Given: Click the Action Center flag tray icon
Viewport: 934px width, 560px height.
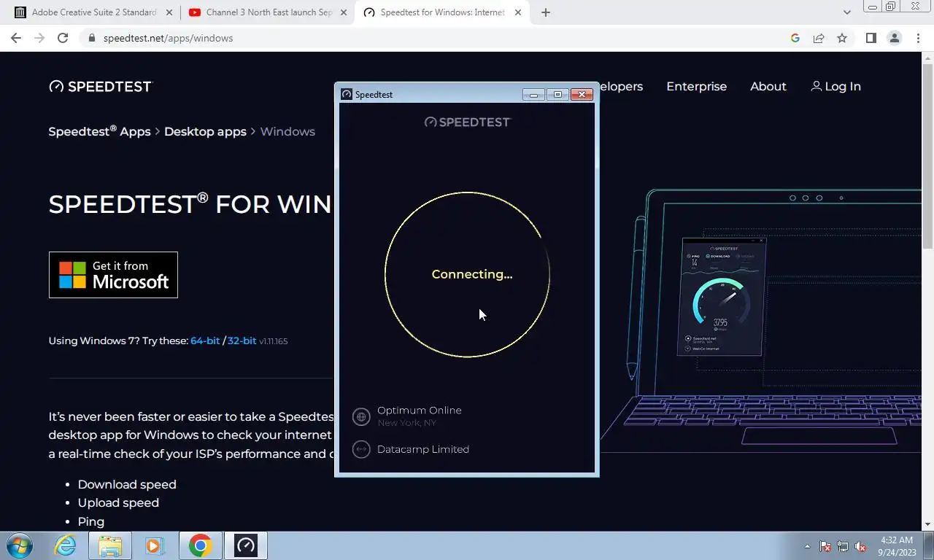Looking at the screenshot, I should (825, 546).
